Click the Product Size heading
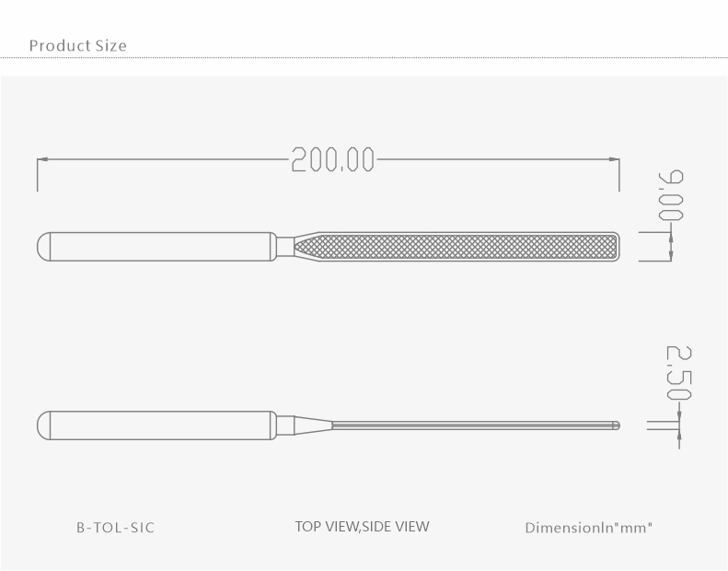This screenshot has height=571, width=728. [x=78, y=45]
